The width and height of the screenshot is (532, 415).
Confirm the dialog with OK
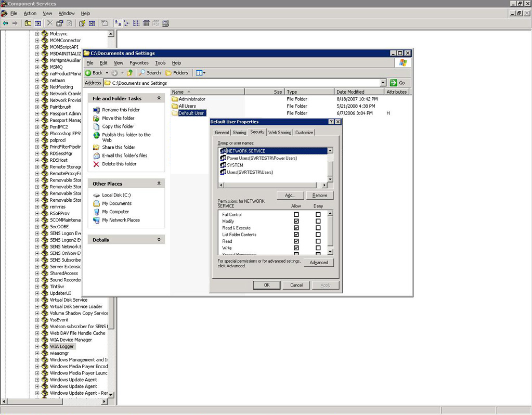267,285
